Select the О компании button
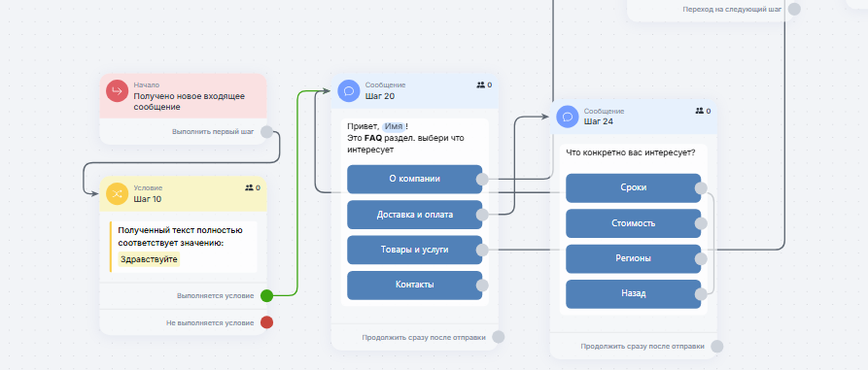The image size is (868, 370). coord(415,180)
